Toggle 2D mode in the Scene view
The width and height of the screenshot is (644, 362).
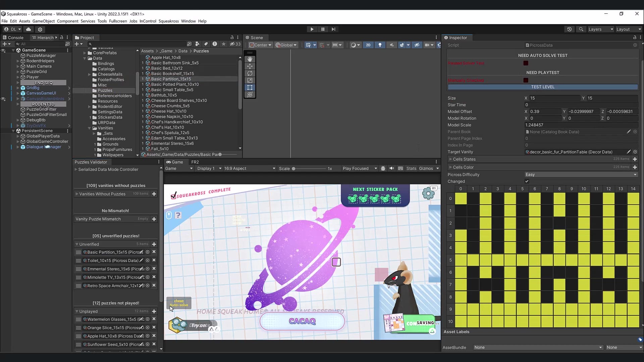(368, 45)
